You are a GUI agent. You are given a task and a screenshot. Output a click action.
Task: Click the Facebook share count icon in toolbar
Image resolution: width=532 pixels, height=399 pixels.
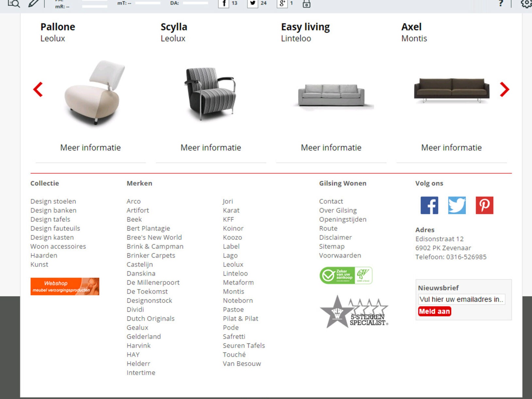tap(224, 3)
